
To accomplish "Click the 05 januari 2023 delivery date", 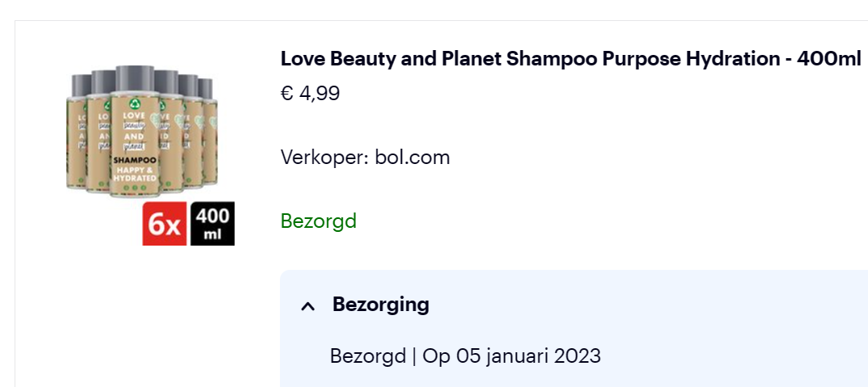I will pyautogui.click(x=528, y=356).
